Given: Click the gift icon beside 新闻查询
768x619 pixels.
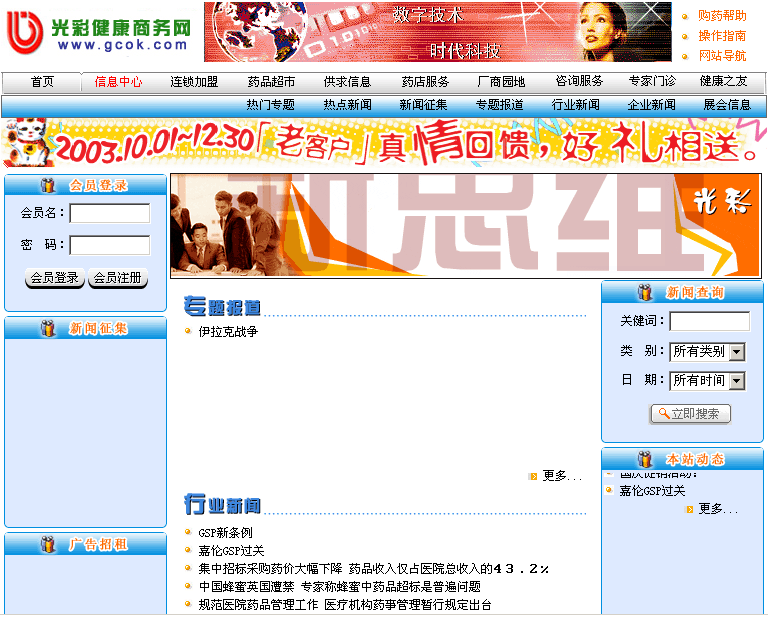Looking at the screenshot, I should click(x=645, y=293).
